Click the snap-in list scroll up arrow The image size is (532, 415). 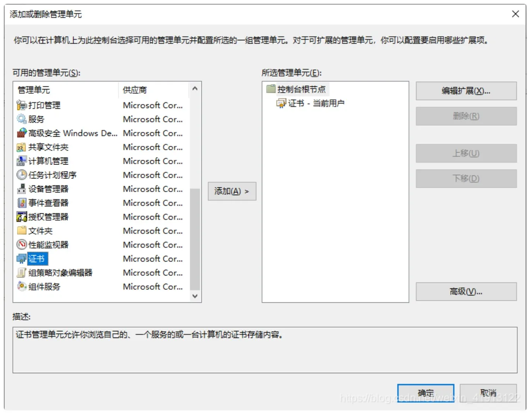(195, 89)
